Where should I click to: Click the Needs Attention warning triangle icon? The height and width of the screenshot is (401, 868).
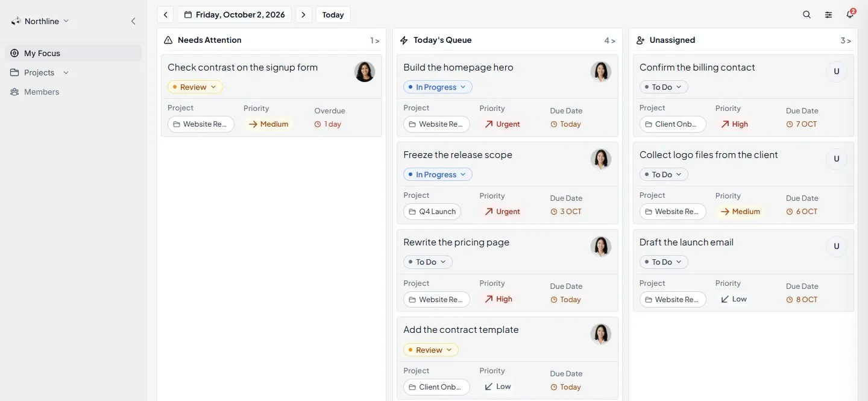[x=168, y=40]
